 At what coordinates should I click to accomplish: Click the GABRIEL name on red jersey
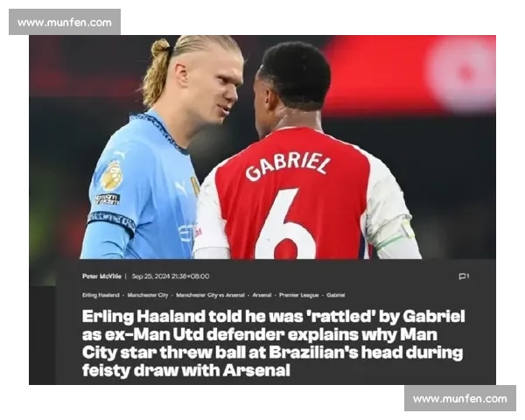click(287, 167)
